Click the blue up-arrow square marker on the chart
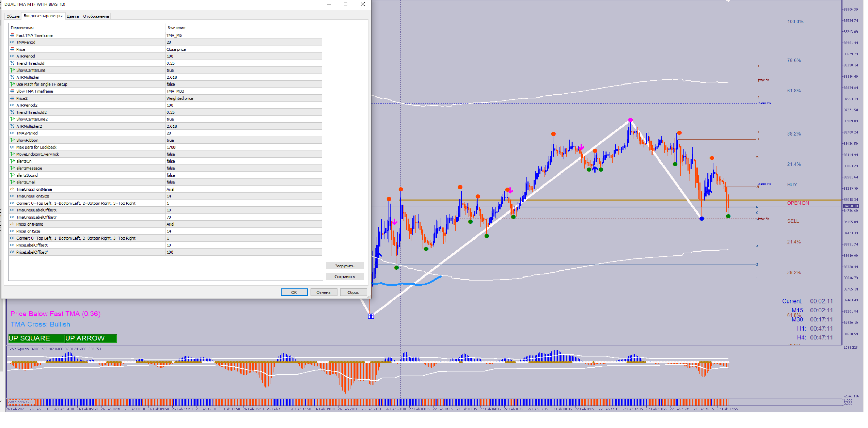 [x=371, y=316]
